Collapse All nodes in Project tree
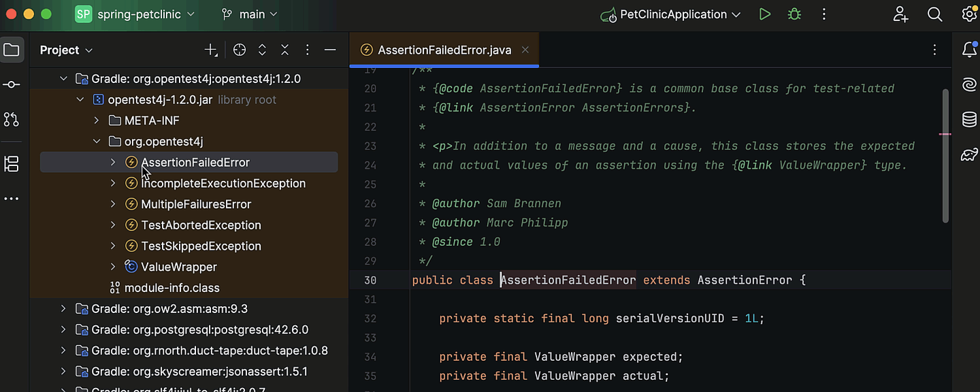 284,50
